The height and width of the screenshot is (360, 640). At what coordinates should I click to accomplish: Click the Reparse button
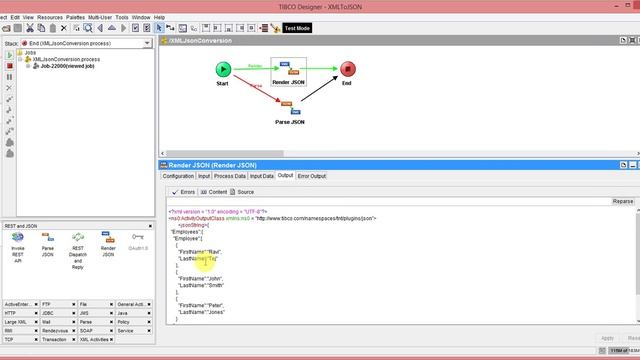623,201
